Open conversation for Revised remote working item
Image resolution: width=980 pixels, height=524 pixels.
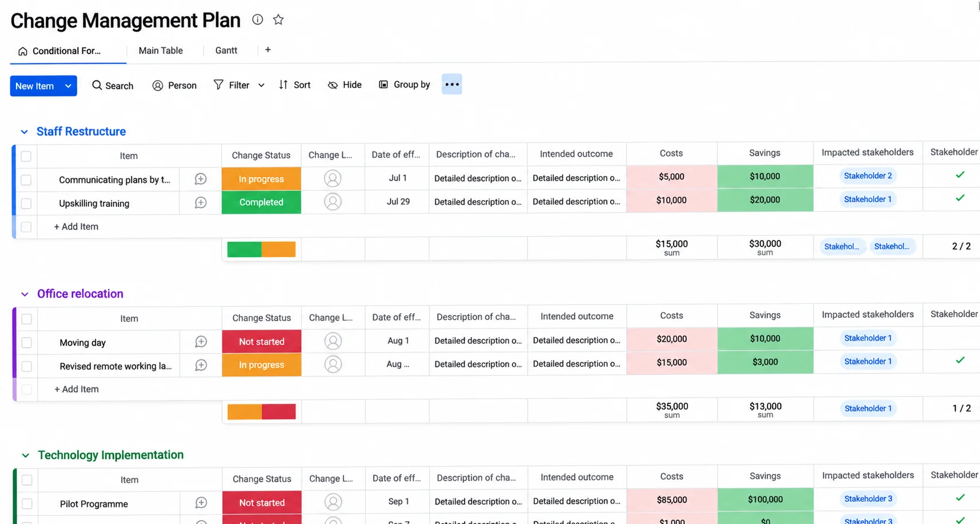click(201, 365)
